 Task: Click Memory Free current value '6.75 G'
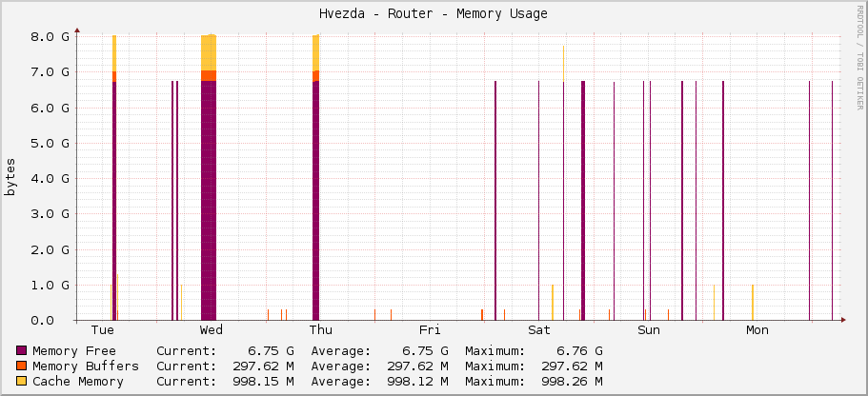pyautogui.click(x=272, y=350)
